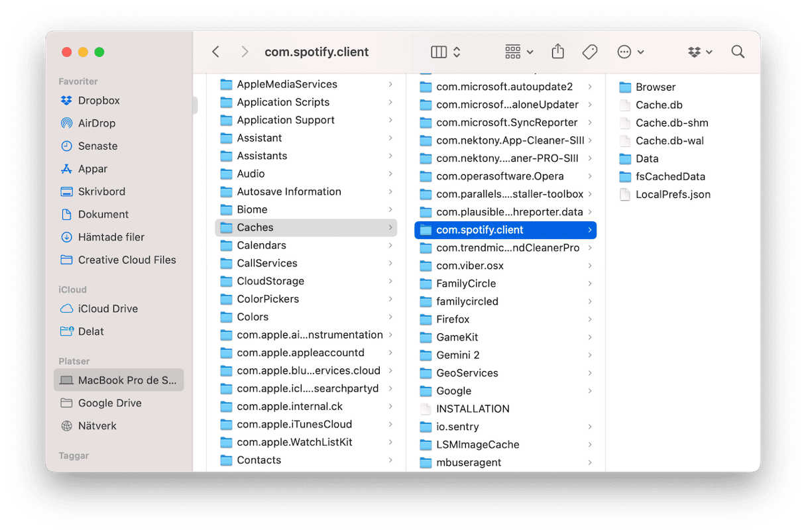The width and height of the screenshot is (806, 532).
Task: Select Dropbox in Favoriter sidebar
Action: click(98, 101)
